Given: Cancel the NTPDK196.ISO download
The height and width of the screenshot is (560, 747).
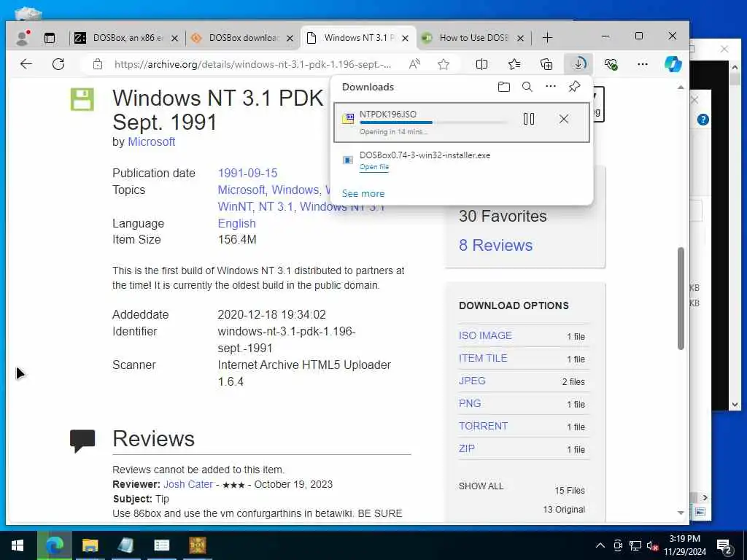Looking at the screenshot, I should tap(564, 119).
